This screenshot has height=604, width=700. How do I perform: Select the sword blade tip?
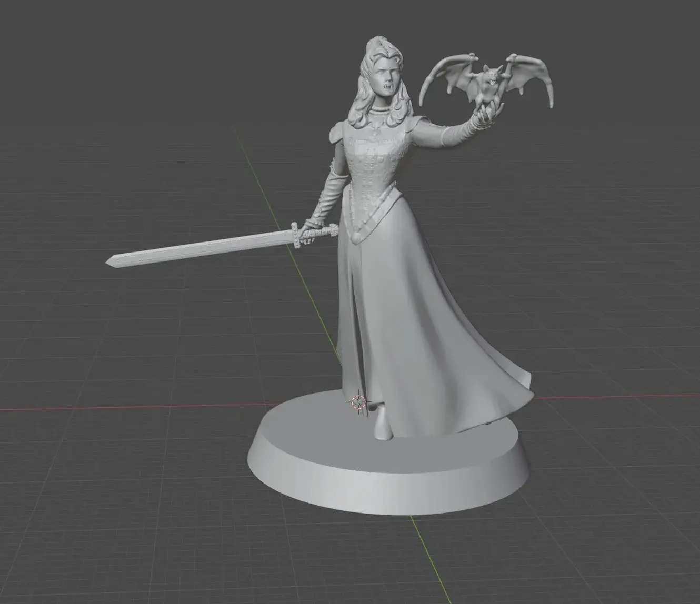(x=109, y=260)
